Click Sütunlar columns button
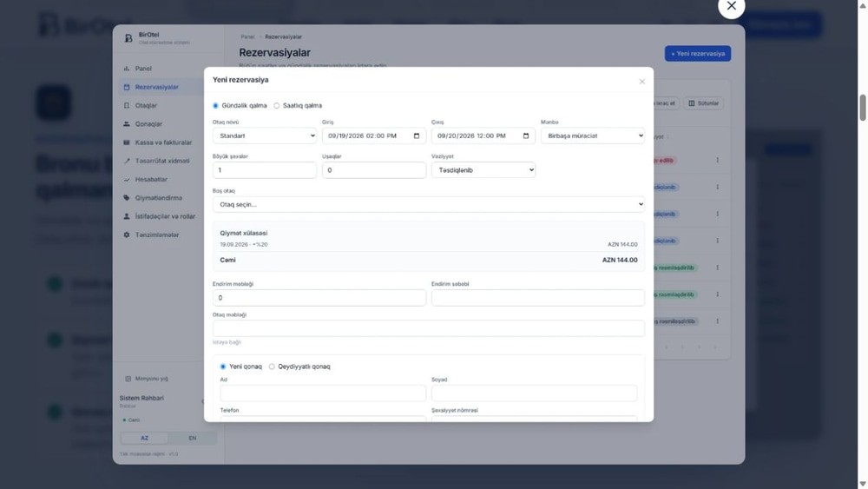868x489 pixels. click(704, 103)
